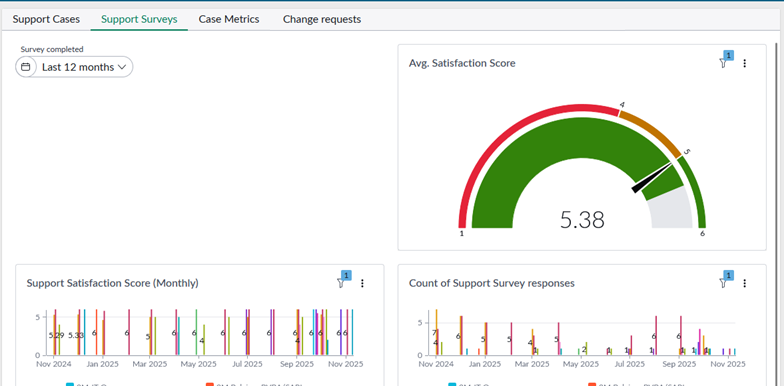The image size is (784, 386).
Task: Click the filter count badge on the Avg. Satisfaction Score card
Action: tap(728, 56)
